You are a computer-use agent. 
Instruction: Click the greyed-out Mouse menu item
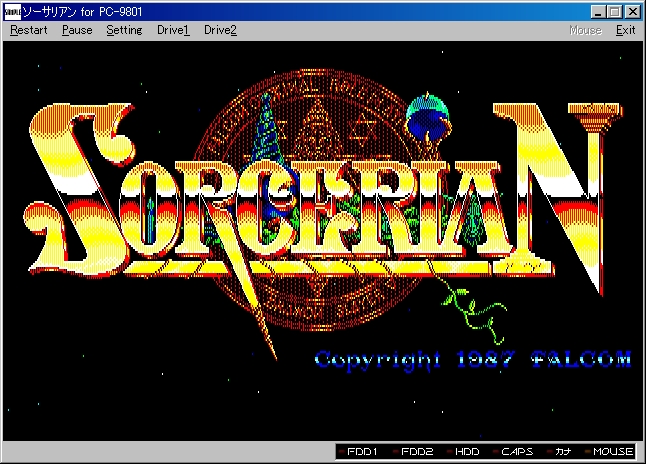tap(585, 30)
